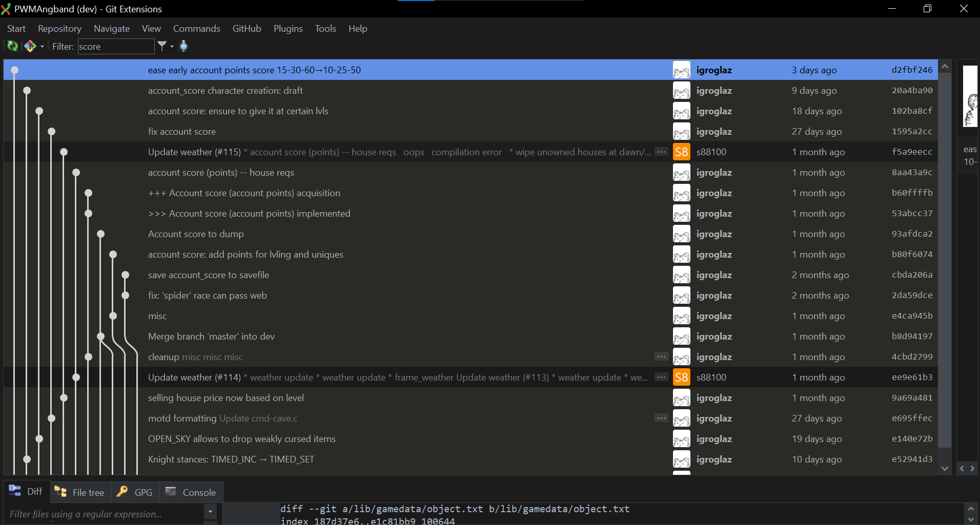Open the Plugins menu
This screenshot has height=525, width=980.
pos(288,29)
